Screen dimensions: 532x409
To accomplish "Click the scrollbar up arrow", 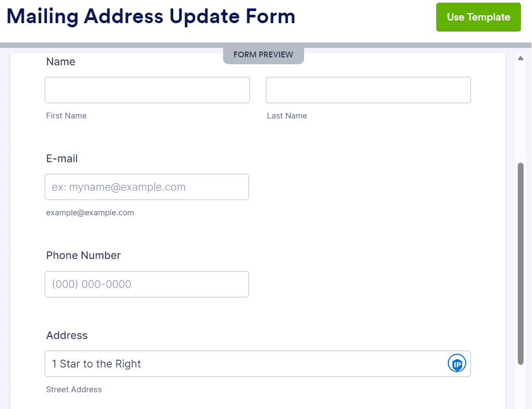I will 520,58.
